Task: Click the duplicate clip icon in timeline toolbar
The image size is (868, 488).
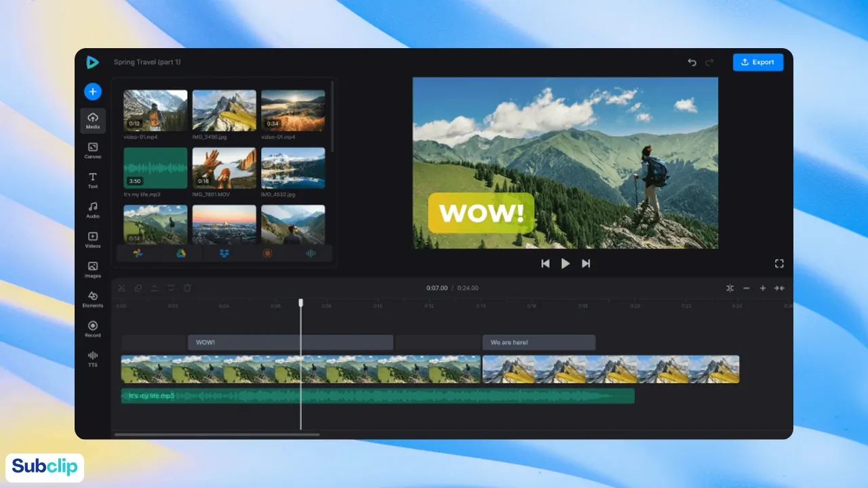Action: point(138,288)
